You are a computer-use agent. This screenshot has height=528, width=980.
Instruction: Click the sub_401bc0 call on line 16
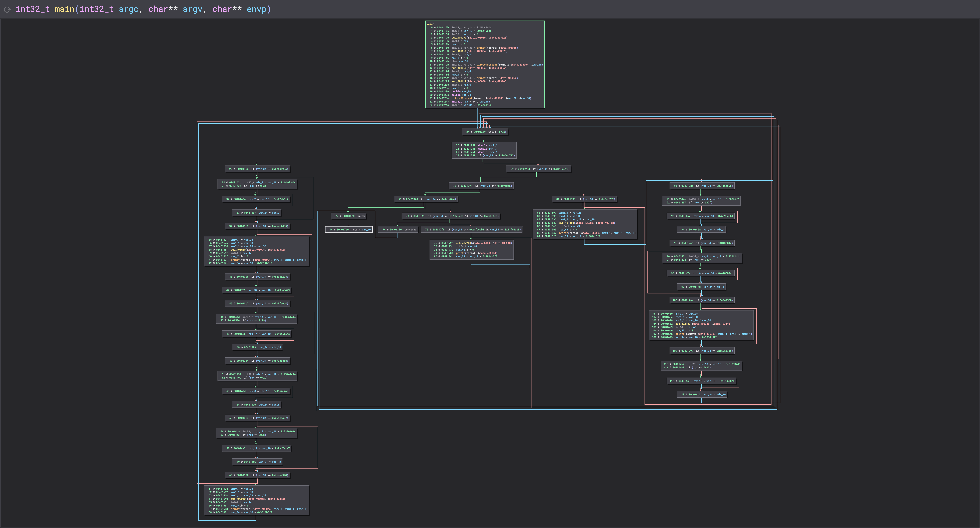pyautogui.click(x=459, y=81)
